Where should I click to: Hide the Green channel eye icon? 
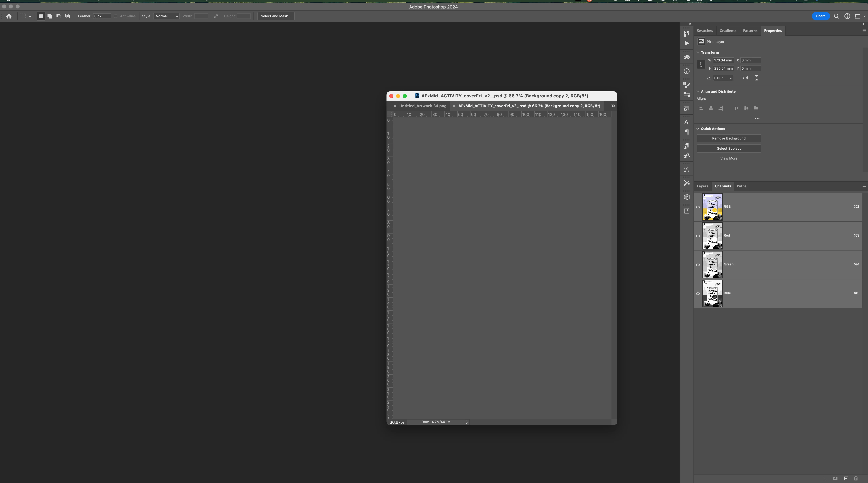[698, 265]
